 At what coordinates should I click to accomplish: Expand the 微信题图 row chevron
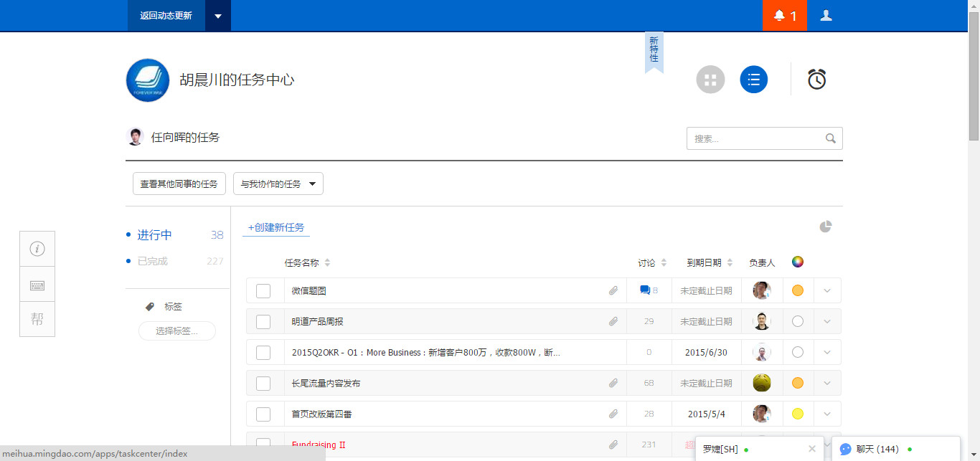827,290
